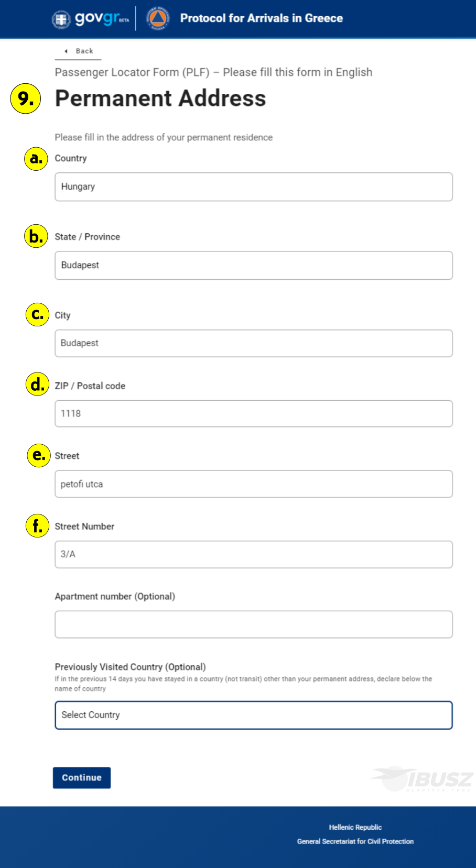
Task: Expand the Previously Visited Country selector
Action: pos(254,716)
